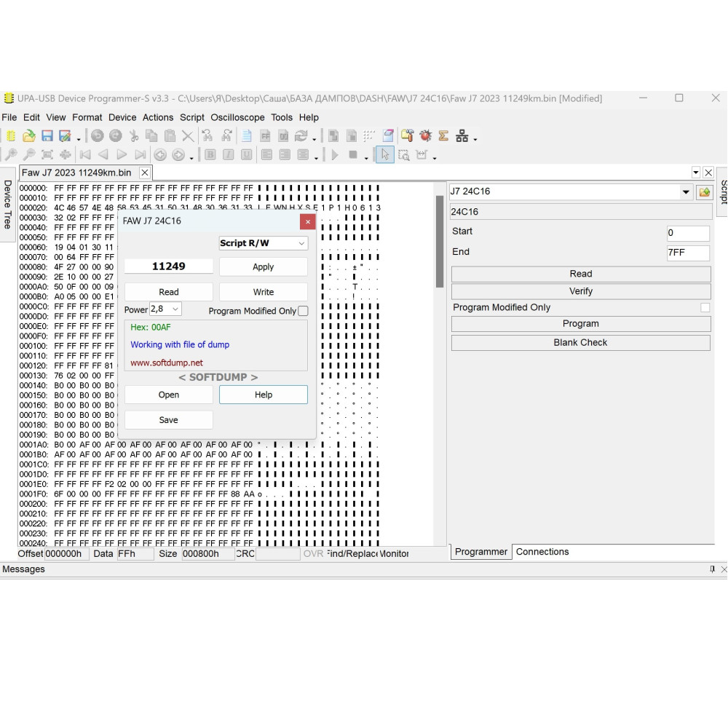
Task: Click the network tree icon
Action: tap(462, 135)
